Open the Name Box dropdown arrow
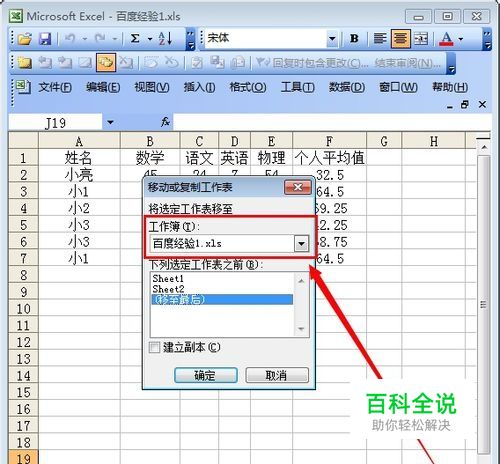 tap(110, 122)
